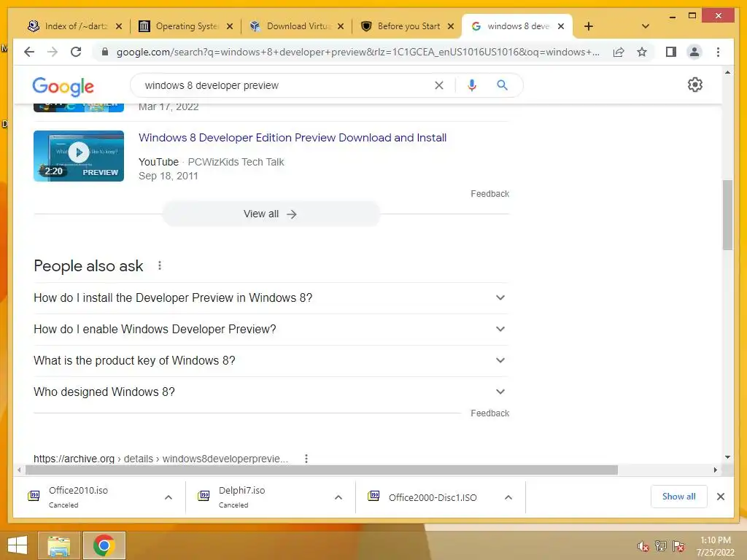The image size is (747, 560).
Task: Expand How do I install Developer Preview question
Action: (x=271, y=298)
